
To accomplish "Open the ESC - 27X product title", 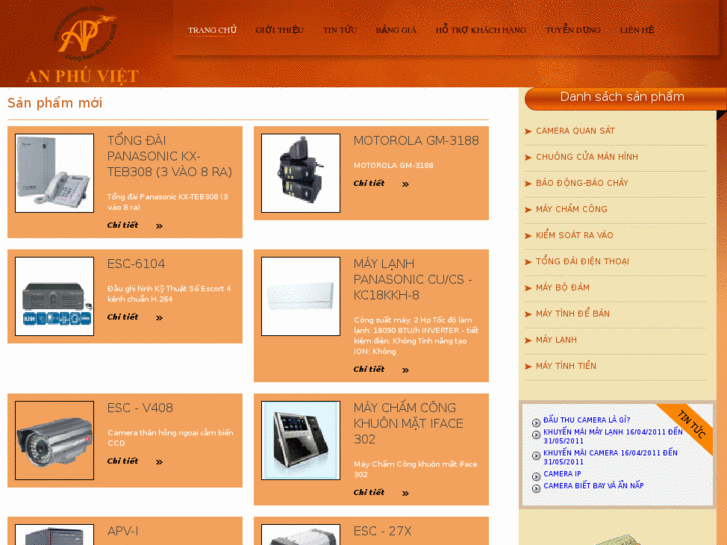I will (x=382, y=531).
